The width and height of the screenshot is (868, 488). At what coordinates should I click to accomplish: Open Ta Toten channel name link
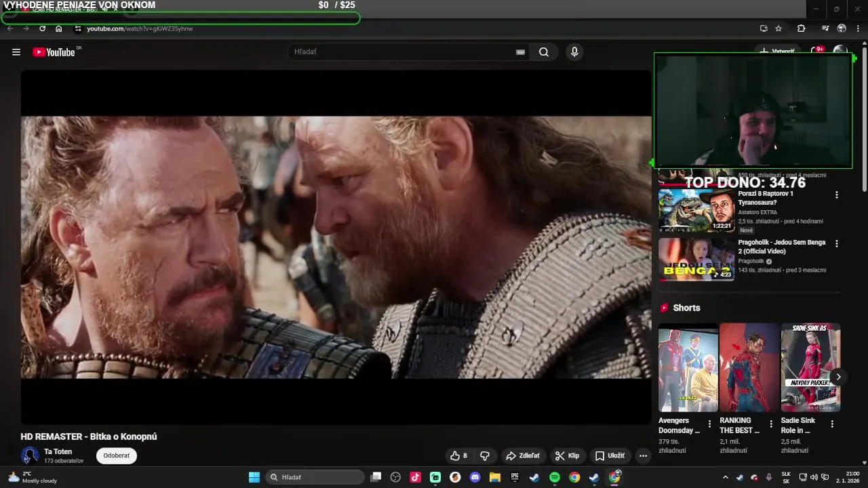coord(58,451)
